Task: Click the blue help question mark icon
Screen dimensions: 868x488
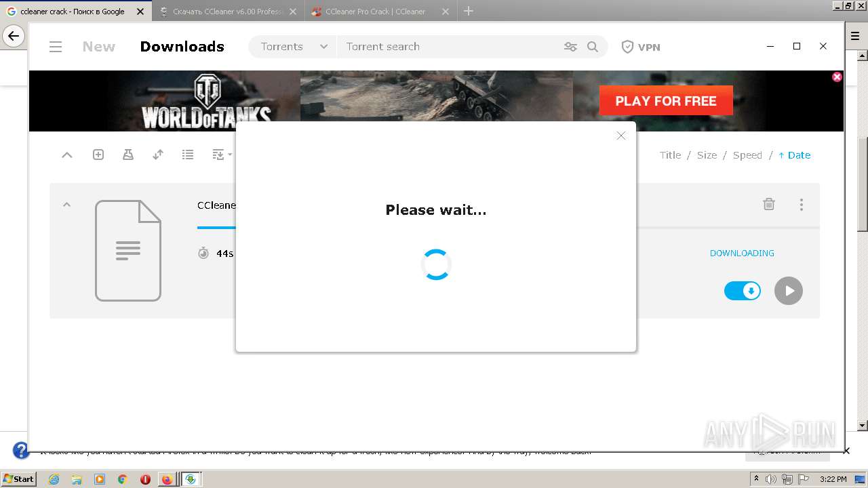Action: click(20, 450)
